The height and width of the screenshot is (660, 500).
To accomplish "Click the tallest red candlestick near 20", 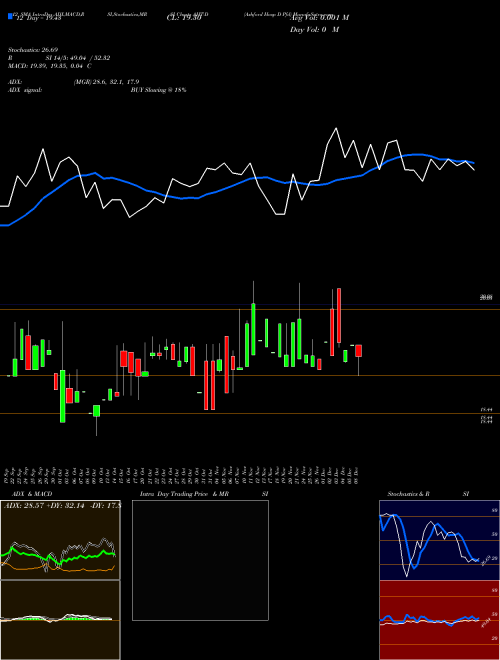I will 339,316.
